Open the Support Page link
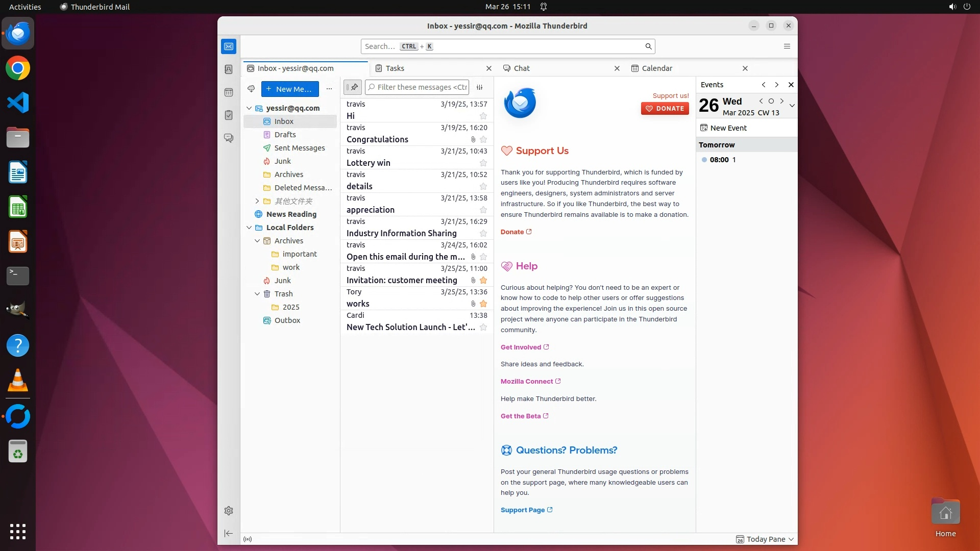This screenshot has width=980, height=551. 523,510
